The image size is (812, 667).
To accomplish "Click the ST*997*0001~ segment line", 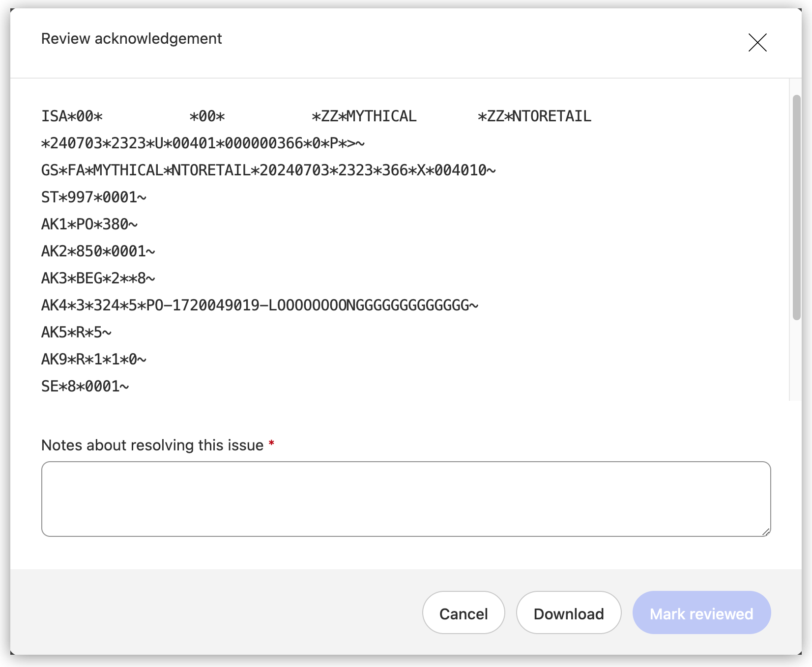I will 93,197.
